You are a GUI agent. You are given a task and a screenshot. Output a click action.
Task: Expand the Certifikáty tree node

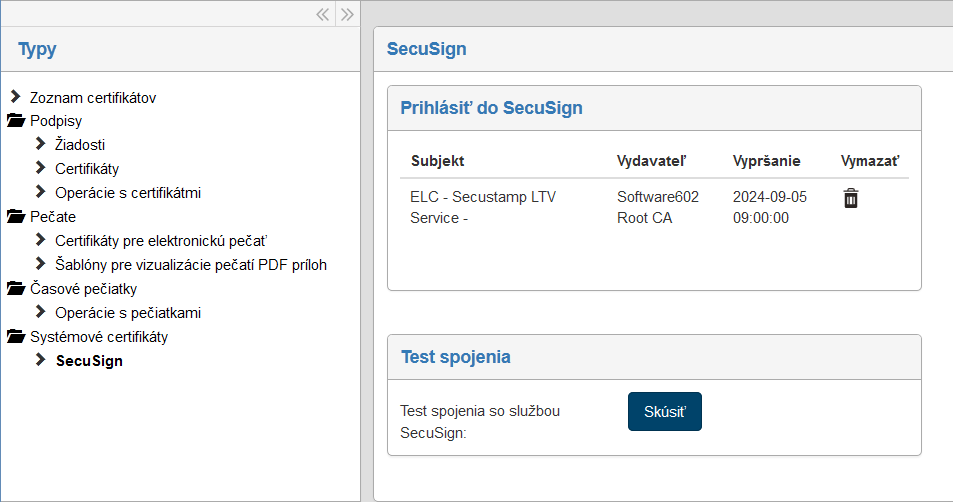click(41, 169)
